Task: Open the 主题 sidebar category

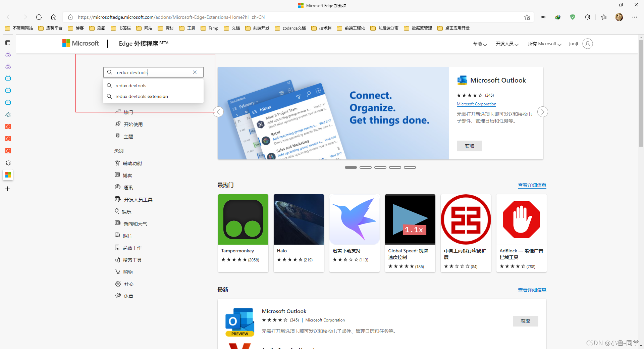Action: tap(124, 137)
